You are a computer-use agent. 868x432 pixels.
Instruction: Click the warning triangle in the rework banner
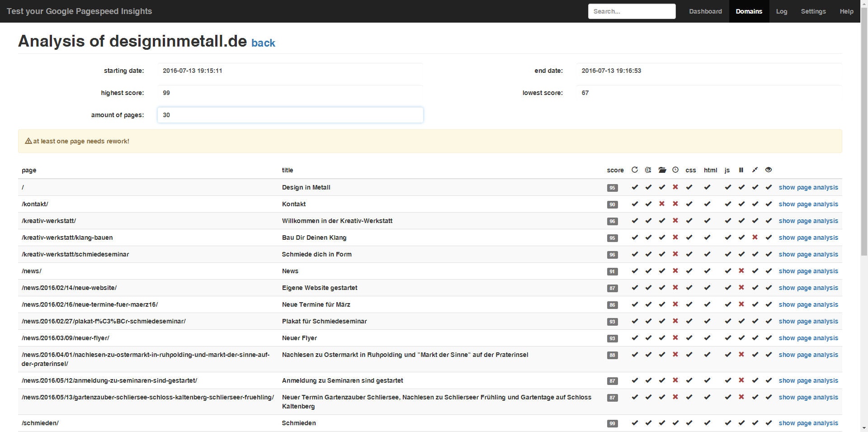pos(28,141)
